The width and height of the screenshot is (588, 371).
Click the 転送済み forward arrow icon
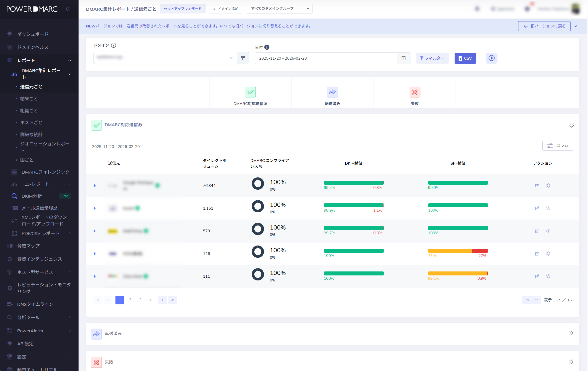[x=332, y=92]
